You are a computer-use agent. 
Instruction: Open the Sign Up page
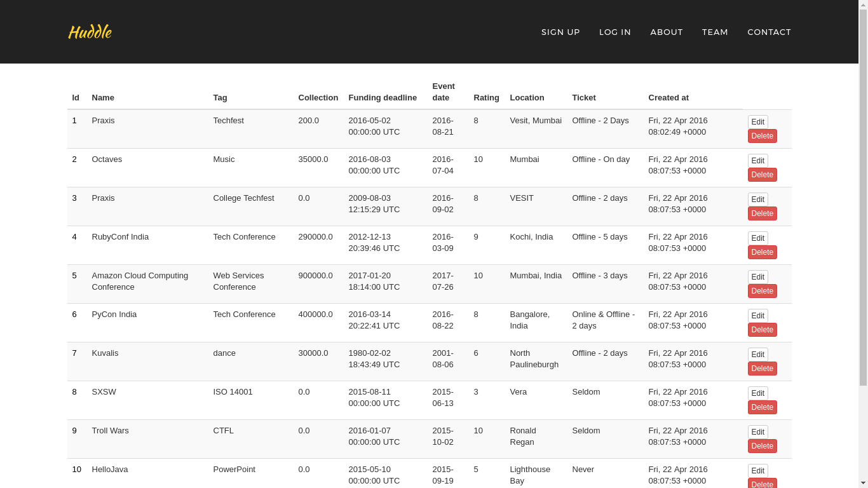[x=560, y=32]
